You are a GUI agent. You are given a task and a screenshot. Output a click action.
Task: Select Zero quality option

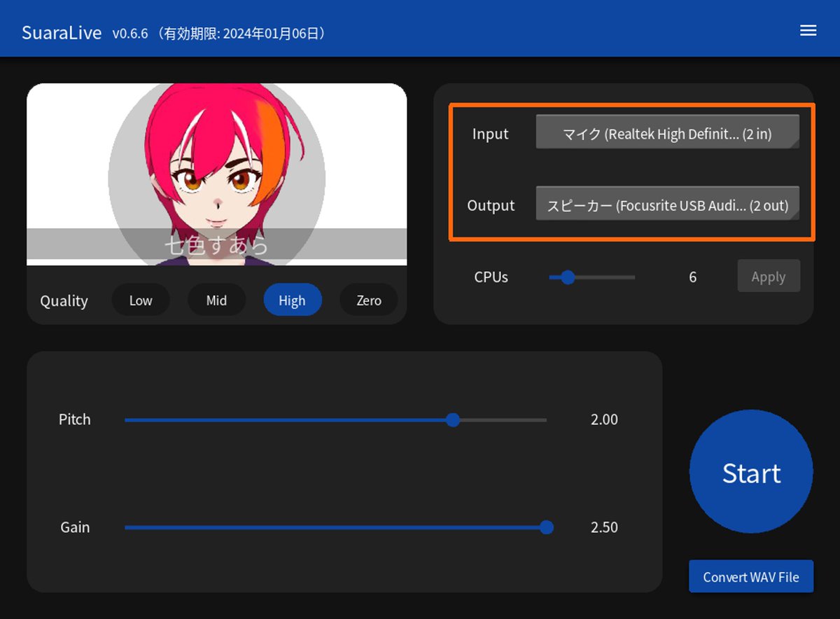pyautogui.click(x=369, y=300)
